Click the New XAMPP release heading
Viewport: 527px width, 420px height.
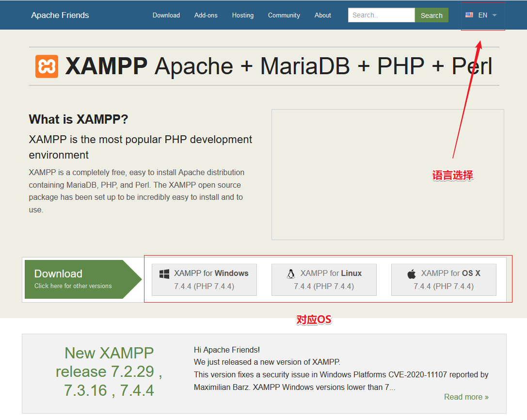click(x=109, y=372)
